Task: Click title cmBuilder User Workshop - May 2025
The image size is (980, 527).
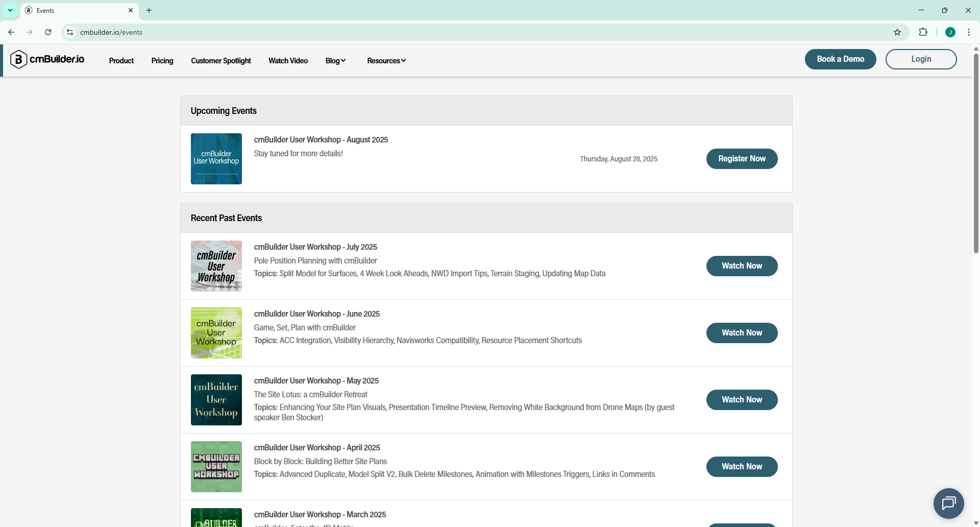Action: 316,381
